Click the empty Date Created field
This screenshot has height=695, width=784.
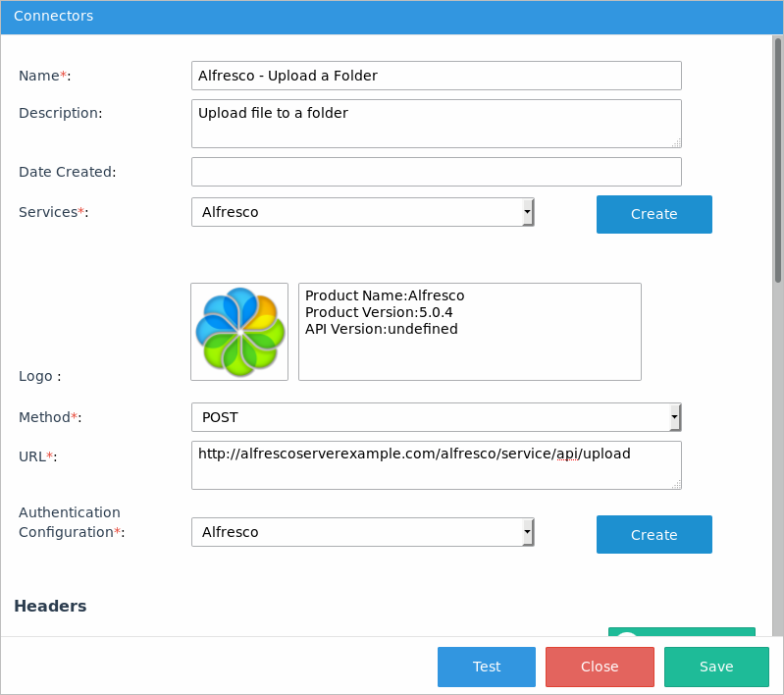coord(436,172)
